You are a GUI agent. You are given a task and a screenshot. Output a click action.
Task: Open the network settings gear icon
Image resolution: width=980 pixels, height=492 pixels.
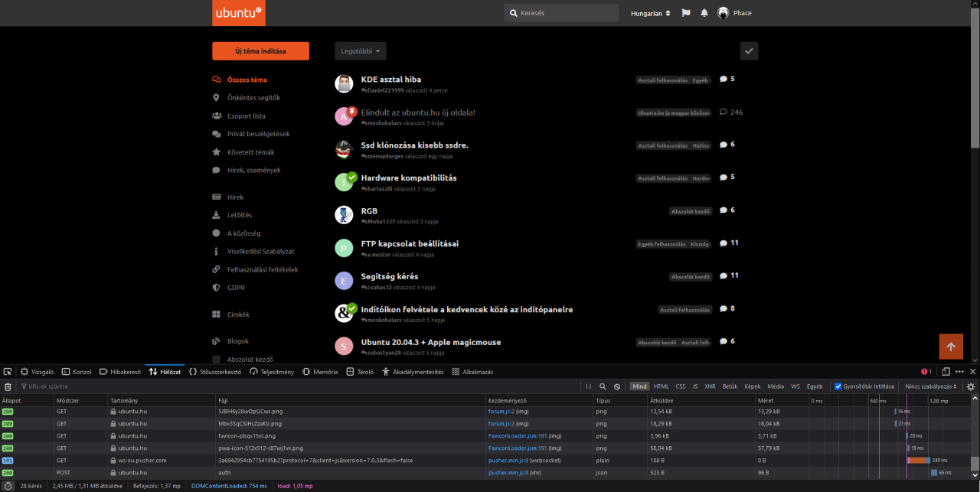click(x=971, y=386)
